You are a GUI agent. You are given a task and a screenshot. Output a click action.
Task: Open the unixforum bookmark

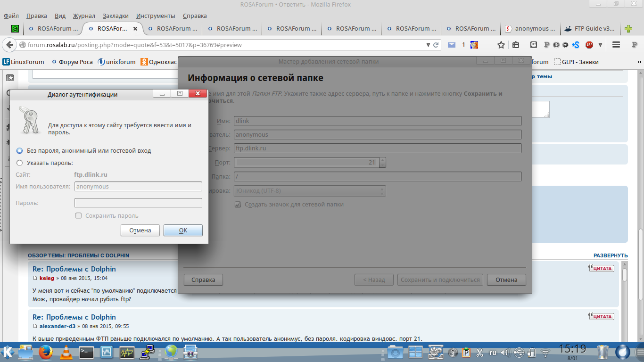click(x=117, y=62)
